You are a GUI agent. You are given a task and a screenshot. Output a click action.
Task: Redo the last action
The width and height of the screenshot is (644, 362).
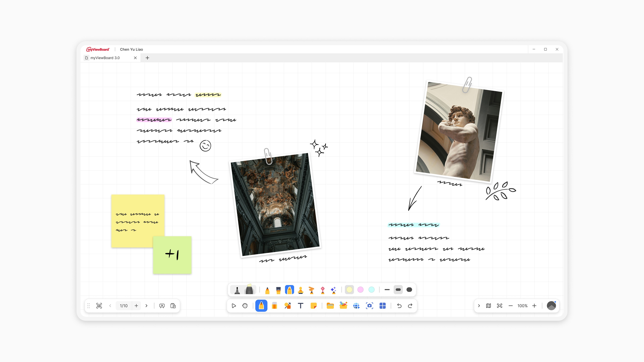(x=410, y=306)
